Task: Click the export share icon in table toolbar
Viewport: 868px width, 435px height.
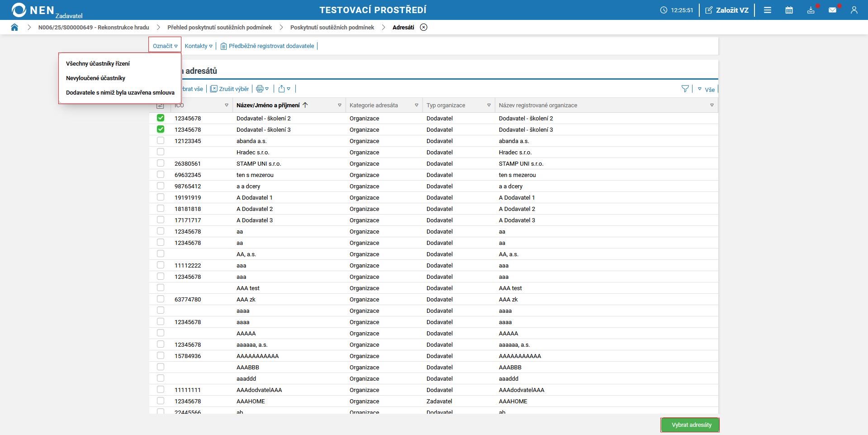Action: (282, 89)
